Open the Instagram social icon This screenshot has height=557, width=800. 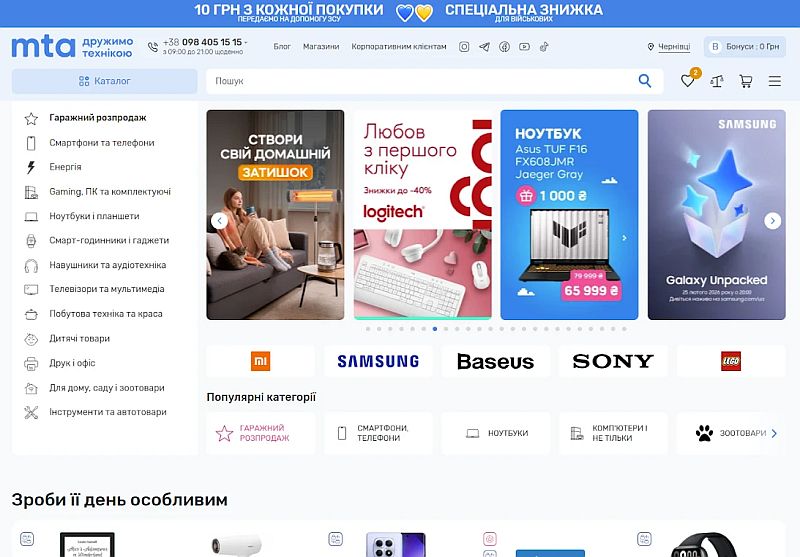click(x=464, y=47)
